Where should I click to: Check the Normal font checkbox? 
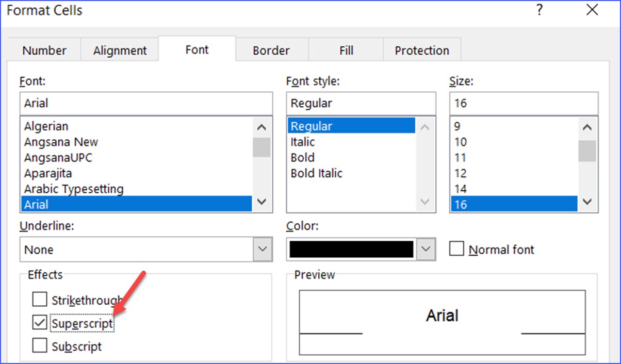456,249
